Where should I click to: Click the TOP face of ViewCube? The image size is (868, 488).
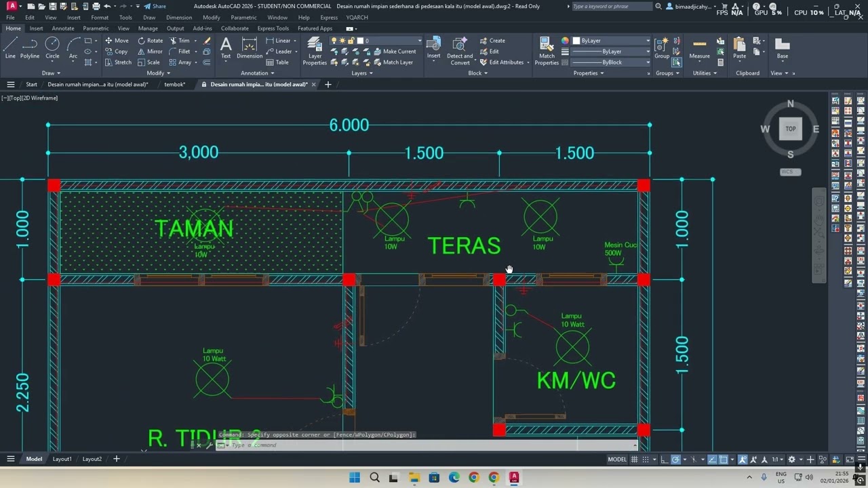(x=791, y=129)
